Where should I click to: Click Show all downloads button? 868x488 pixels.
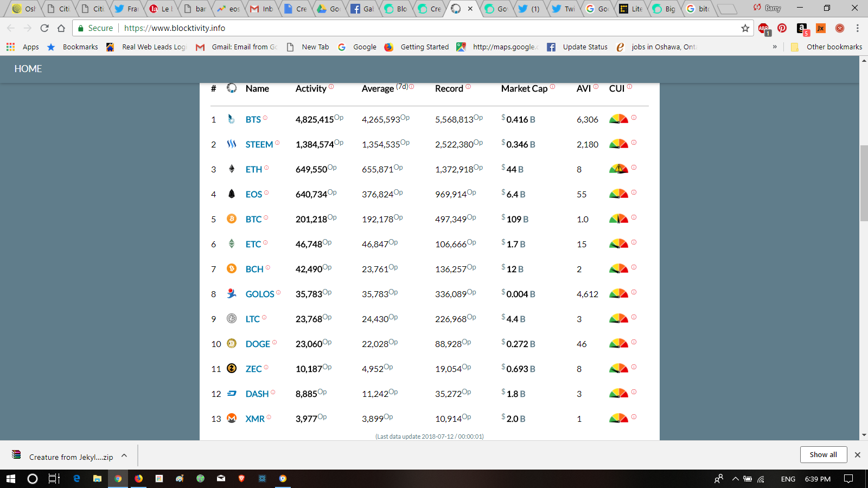[824, 454]
